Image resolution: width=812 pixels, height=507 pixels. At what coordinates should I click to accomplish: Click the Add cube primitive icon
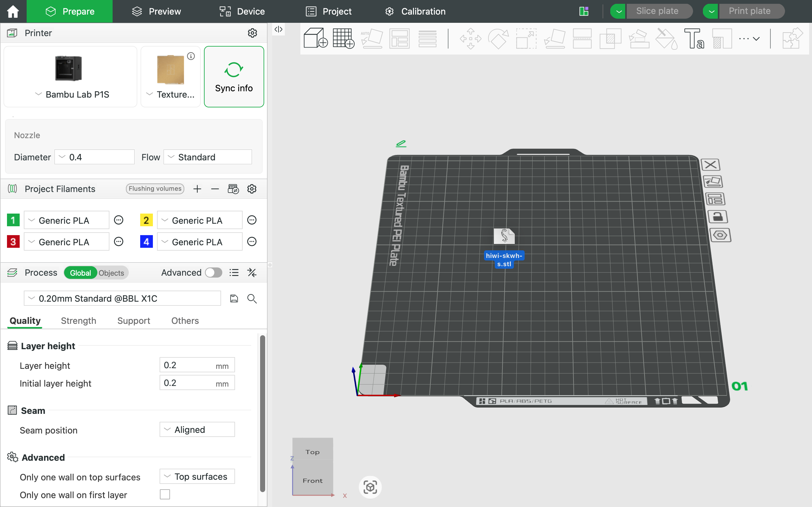pos(315,38)
